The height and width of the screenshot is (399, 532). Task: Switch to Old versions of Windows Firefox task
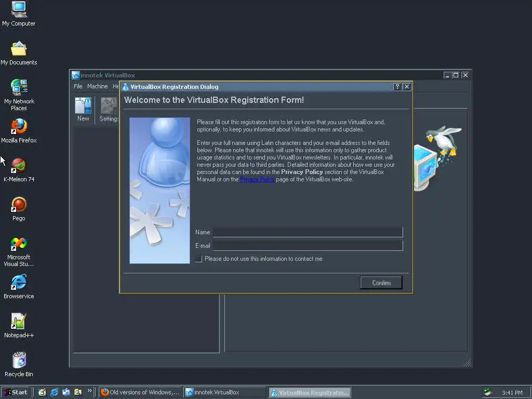[x=140, y=392]
